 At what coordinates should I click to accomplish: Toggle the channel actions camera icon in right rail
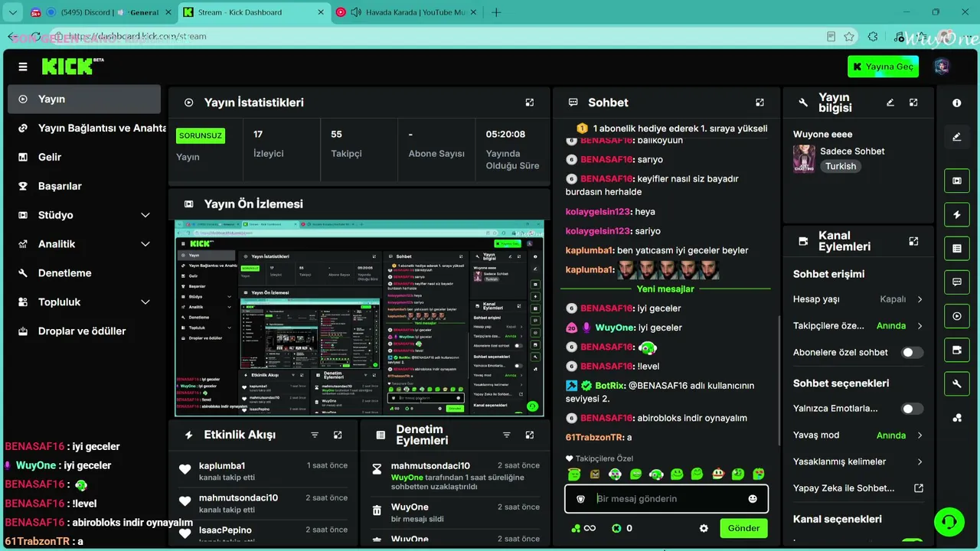click(x=957, y=350)
